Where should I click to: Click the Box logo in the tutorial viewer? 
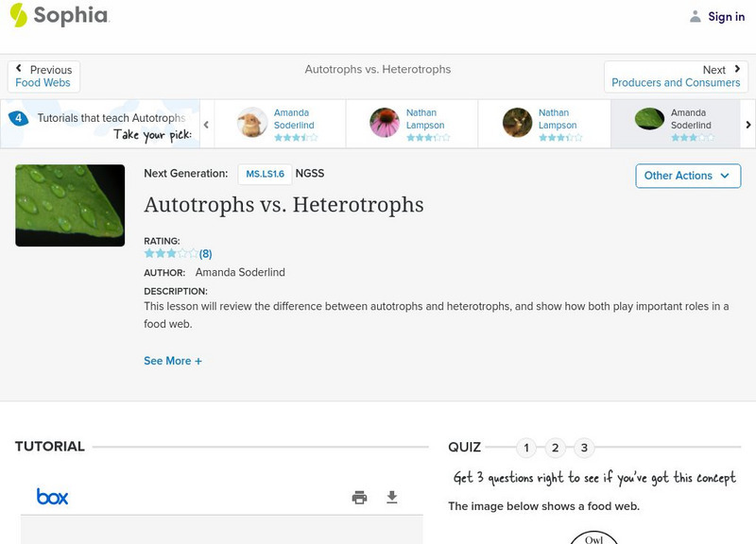(x=53, y=497)
